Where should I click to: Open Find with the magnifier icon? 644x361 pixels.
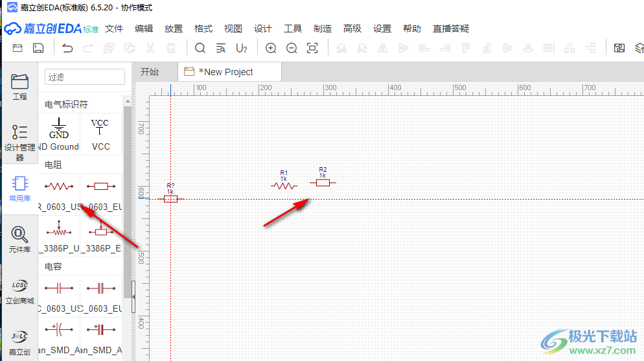click(200, 48)
